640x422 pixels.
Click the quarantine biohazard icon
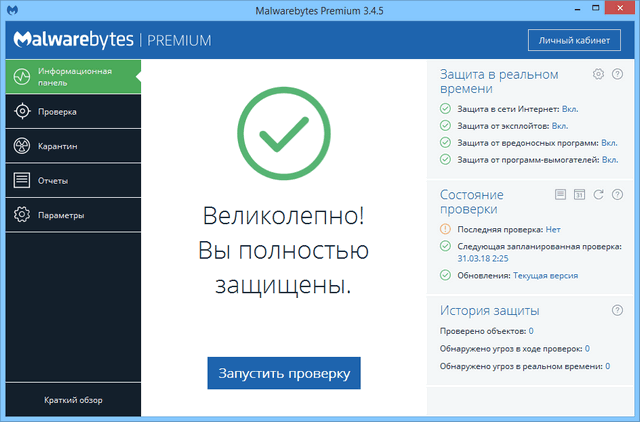pos(22,146)
